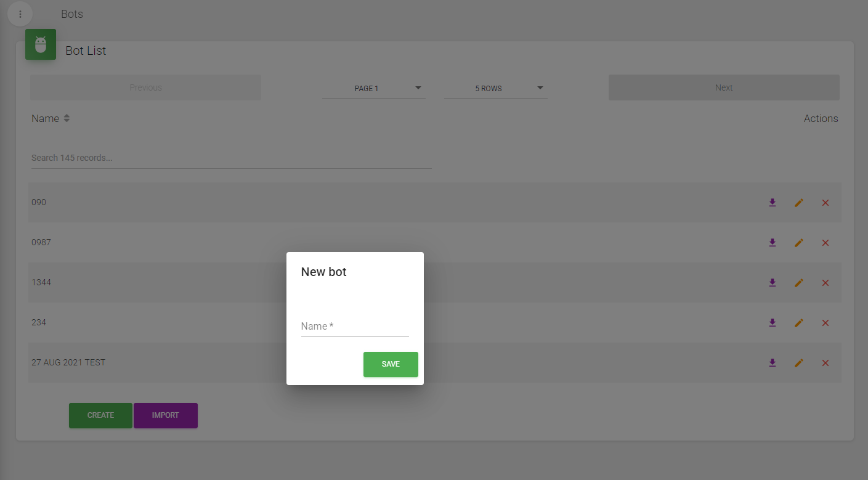Viewport: 868px width, 480px height.
Task: Delete the bot named 090
Action: (x=825, y=203)
